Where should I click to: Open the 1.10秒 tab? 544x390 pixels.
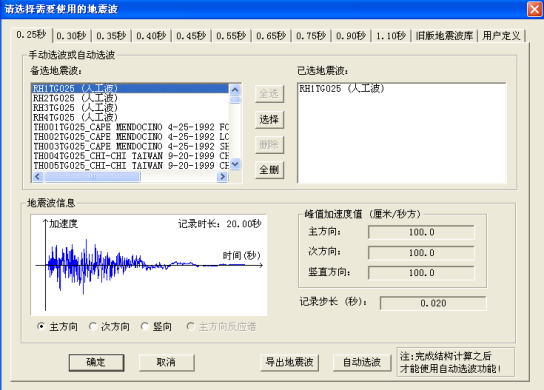[x=391, y=36]
